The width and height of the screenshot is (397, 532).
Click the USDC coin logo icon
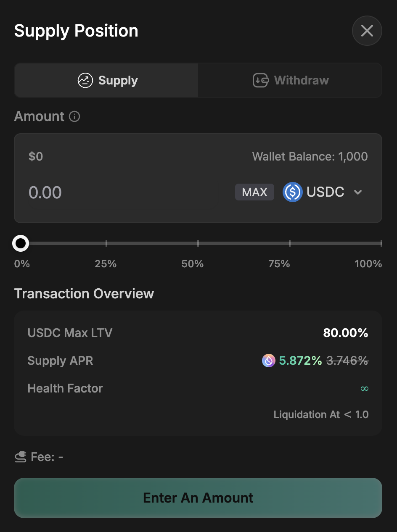click(292, 192)
